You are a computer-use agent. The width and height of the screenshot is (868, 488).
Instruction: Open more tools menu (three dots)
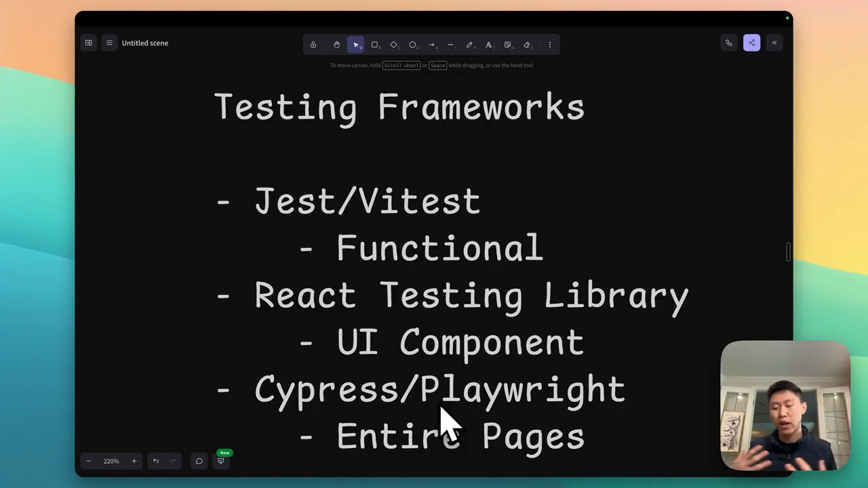(x=550, y=45)
